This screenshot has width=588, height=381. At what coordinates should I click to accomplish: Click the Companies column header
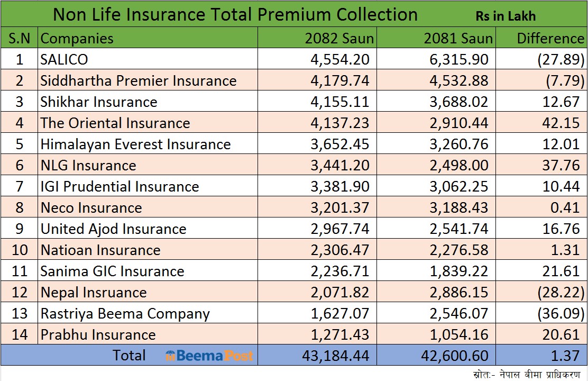pos(77,38)
